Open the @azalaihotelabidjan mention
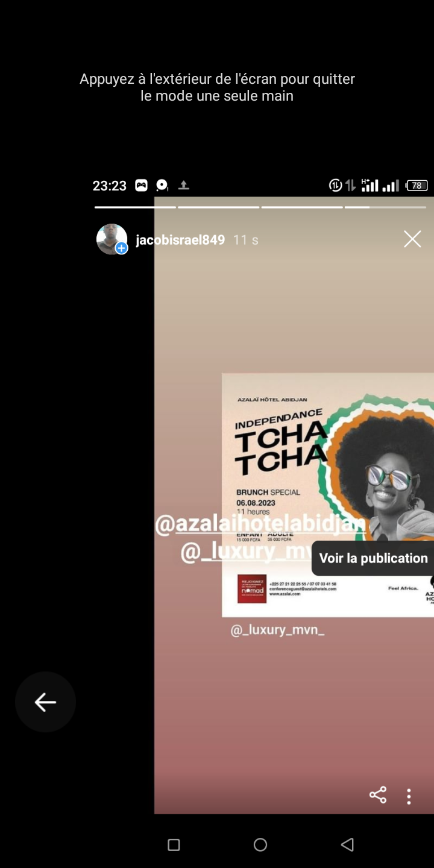Image resolution: width=434 pixels, height=868 pixels. tap(260, 524)
